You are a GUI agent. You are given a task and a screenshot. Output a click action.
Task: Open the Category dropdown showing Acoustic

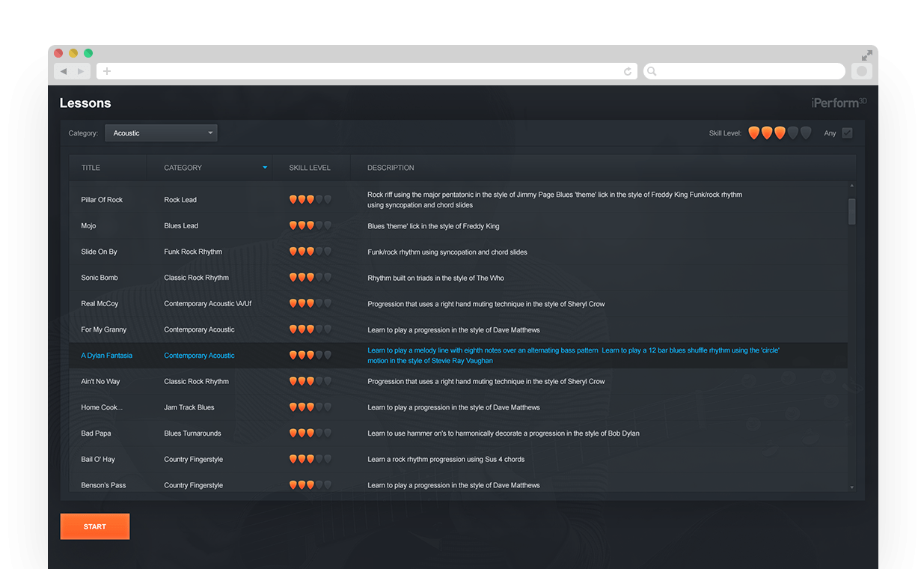tap(161, 133)
